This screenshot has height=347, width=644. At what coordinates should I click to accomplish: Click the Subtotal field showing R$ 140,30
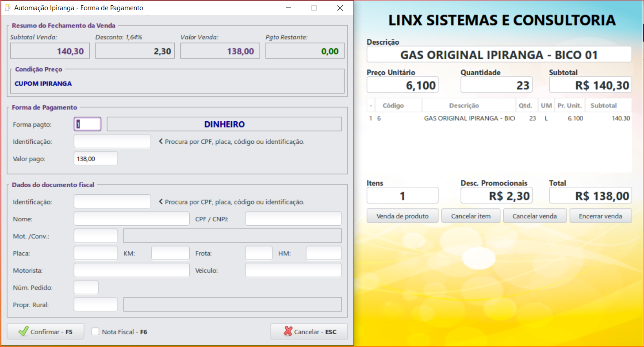pyautogui.click(x=590, y=85)
